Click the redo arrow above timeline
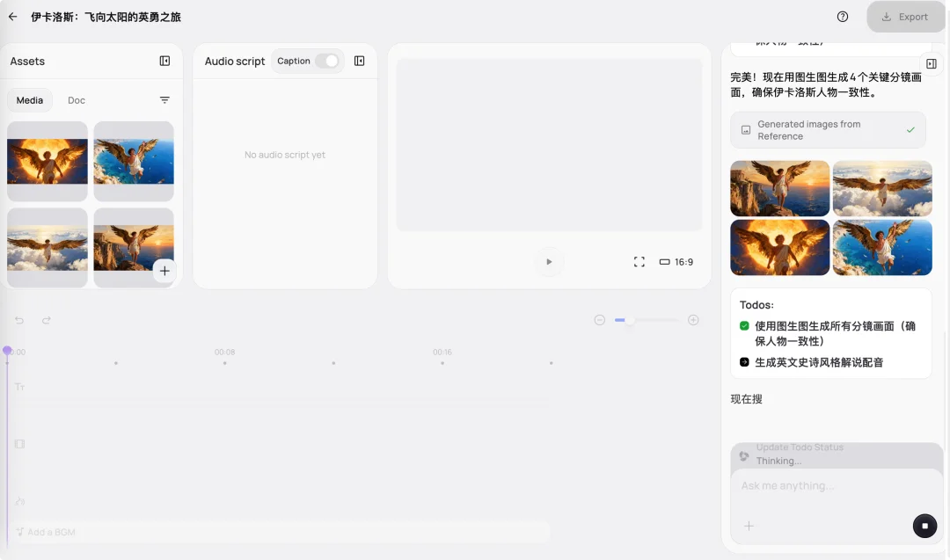 pos(47,320)
